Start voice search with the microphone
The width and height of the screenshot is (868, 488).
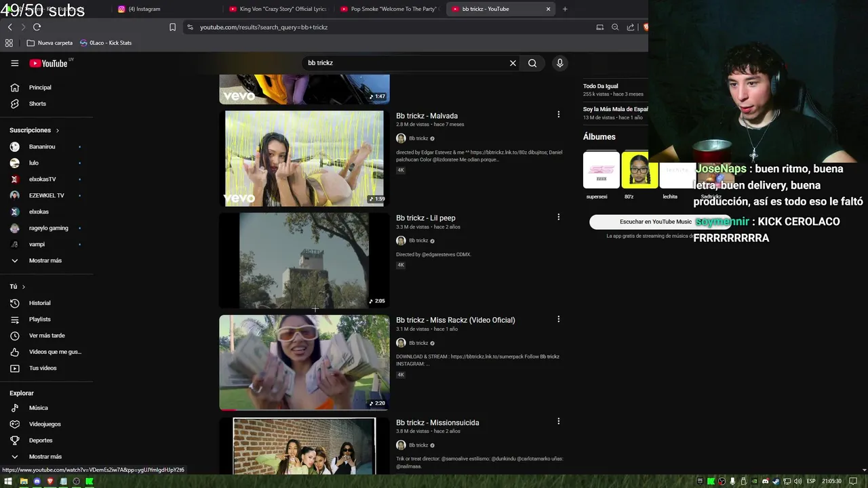559,63
